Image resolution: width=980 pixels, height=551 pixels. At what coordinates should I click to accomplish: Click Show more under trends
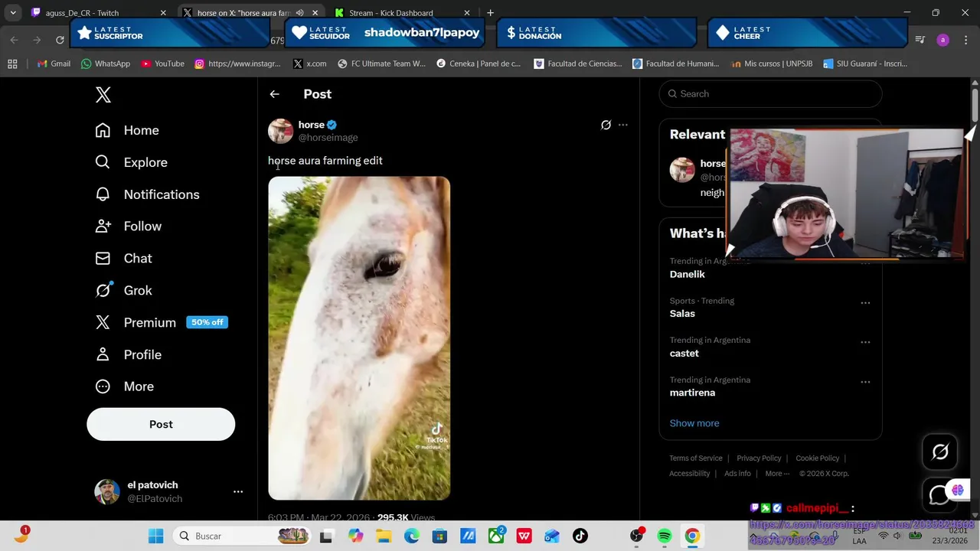[x=694, y=423]
